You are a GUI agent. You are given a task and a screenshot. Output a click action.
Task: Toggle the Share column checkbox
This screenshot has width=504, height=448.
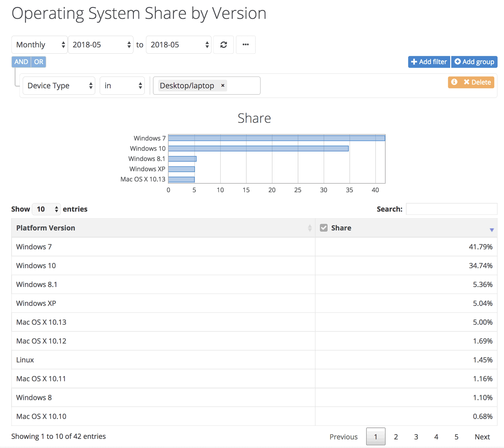(324, 228)
